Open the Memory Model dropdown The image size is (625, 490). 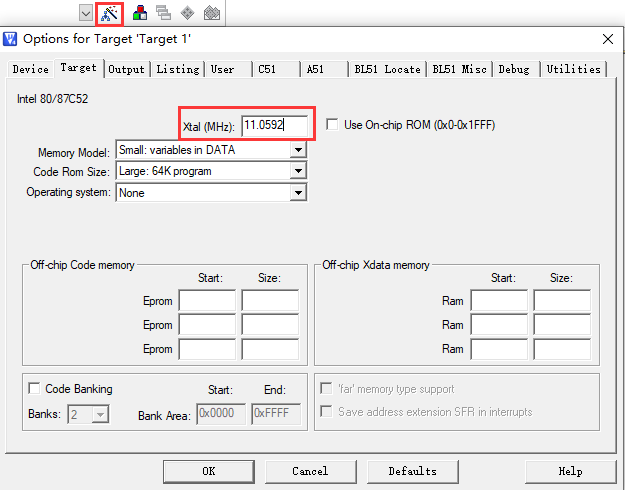(297, 151)
